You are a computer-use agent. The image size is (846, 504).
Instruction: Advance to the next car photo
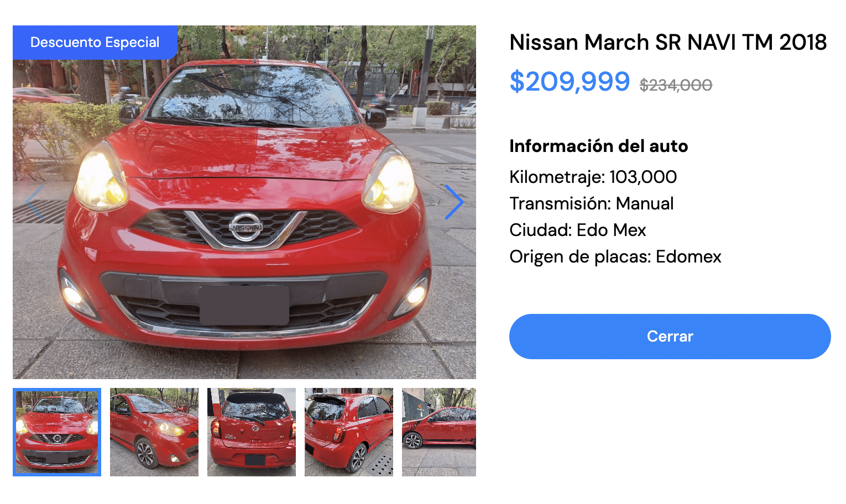[x=454, y=202]
